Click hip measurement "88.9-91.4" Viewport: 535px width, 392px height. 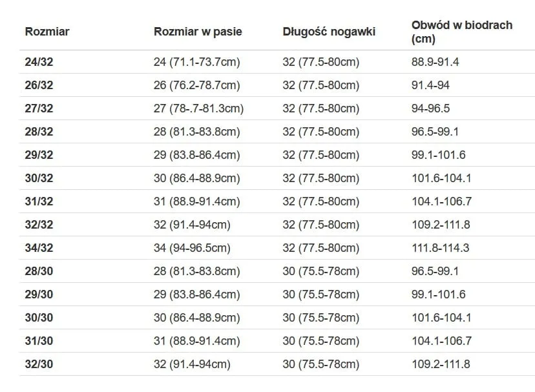pyautogui.click(x=435, y=62)
